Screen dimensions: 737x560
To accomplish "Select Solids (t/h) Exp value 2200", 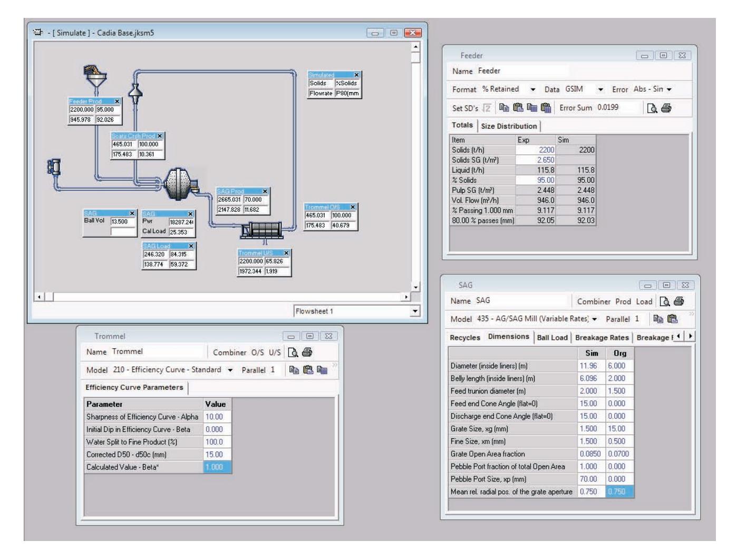I will pyautogui.click(x=536, y=150).
